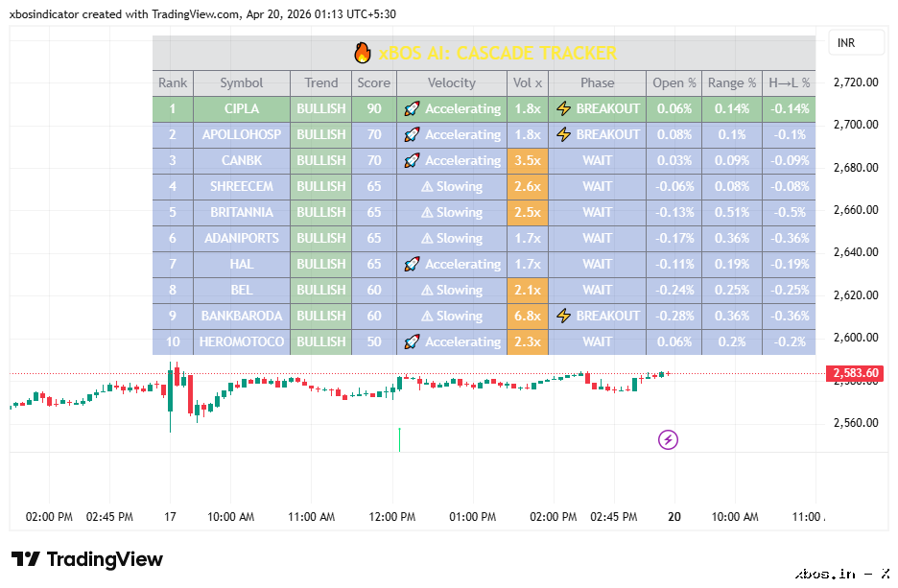
Task: Click the rocket icon in the HAL row
Action: (x=412, y=264)
